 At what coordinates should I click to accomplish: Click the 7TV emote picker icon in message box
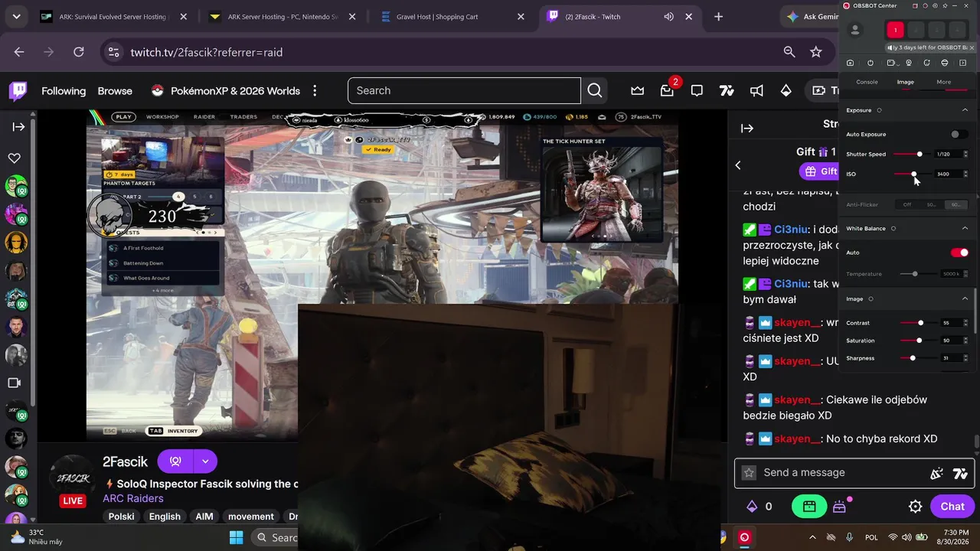(960, 473)
